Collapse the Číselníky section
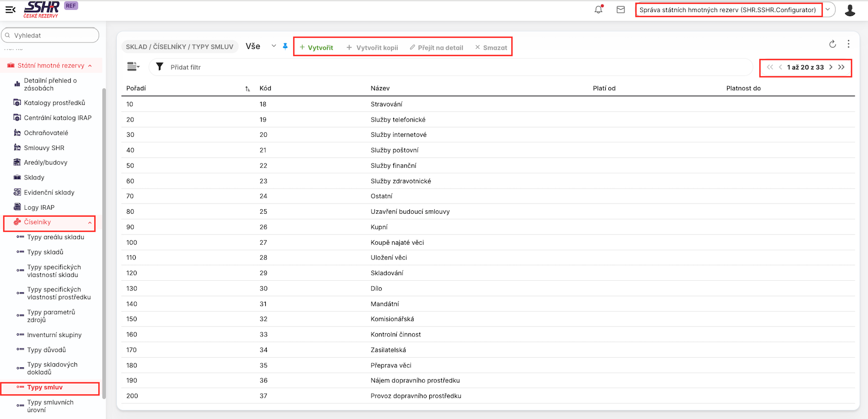868x419 pixels. coord(90,222)
